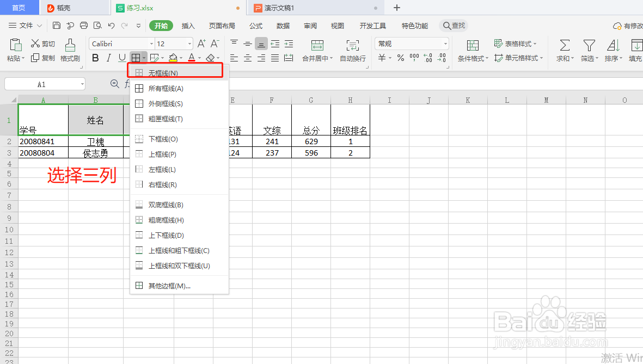Apply the 求和 AutoSum function
This screenshot has width=643, height=364.
pos(564,49)
